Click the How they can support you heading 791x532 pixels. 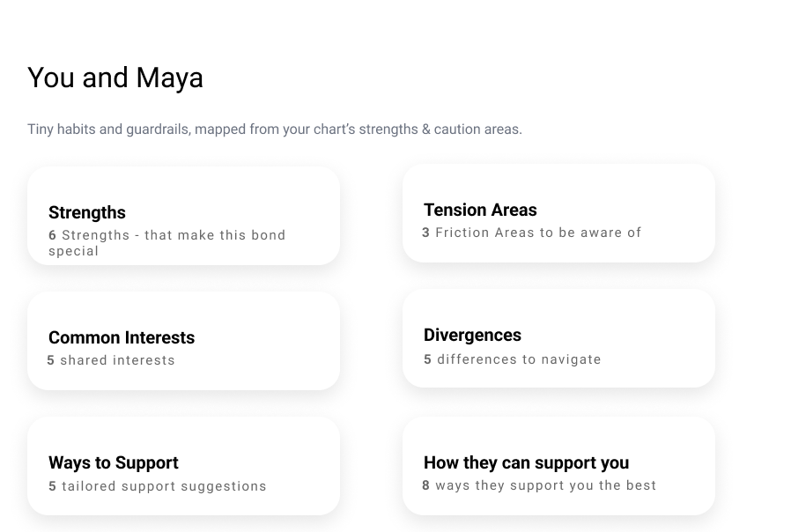pos(526,462)
